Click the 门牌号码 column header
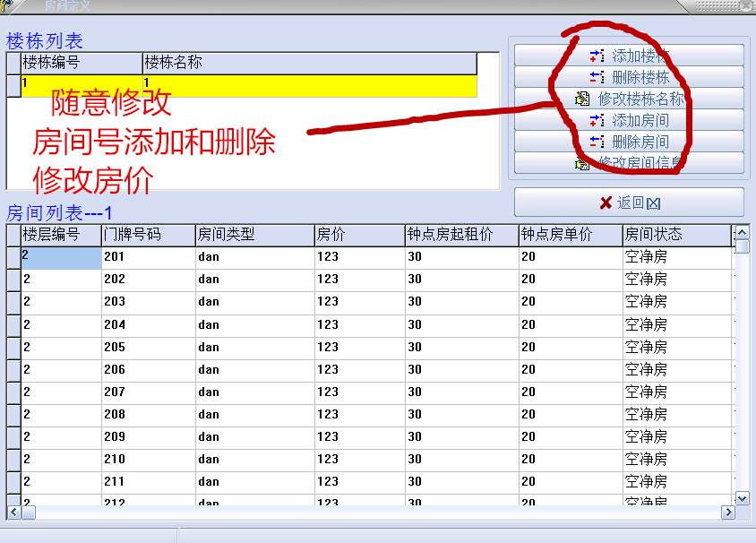Screen dimensions: 756x543 pyautogui.click(x=148, y=235)
